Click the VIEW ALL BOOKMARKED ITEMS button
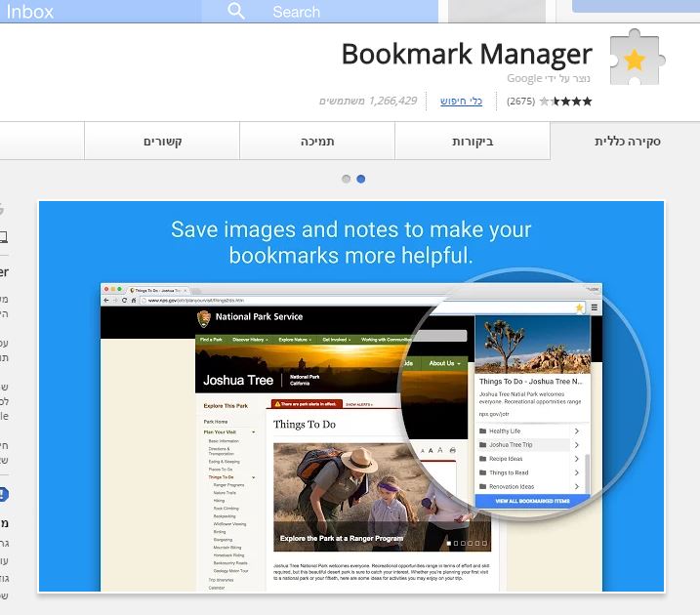 click(x=532, y=501)
